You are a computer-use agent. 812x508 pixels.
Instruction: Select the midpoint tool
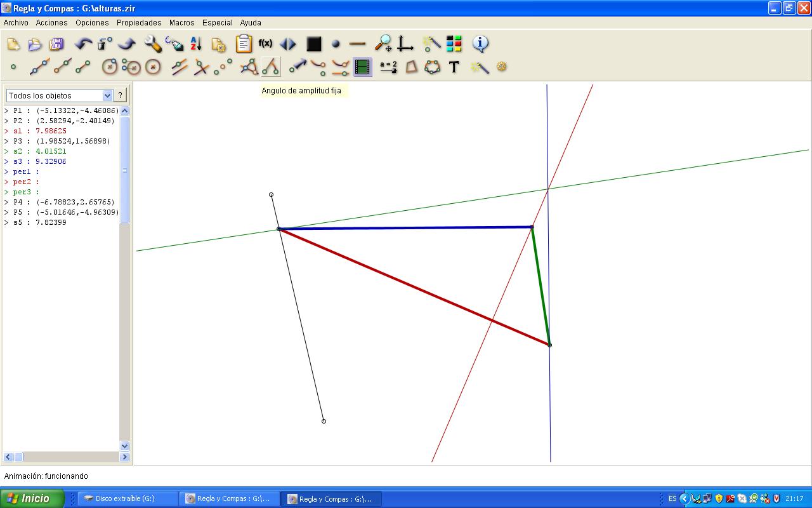coord(223,67)
